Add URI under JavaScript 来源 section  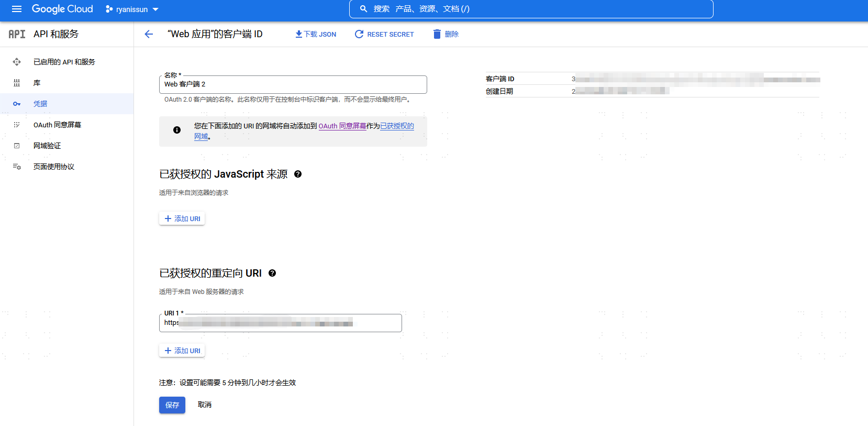coord(182,219)
